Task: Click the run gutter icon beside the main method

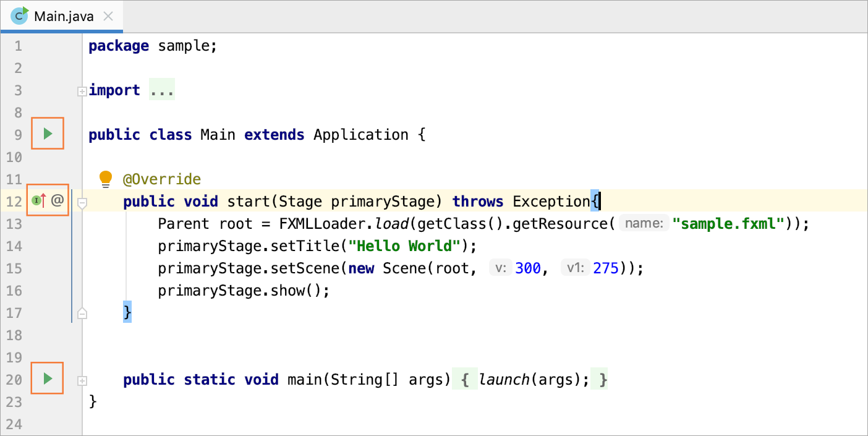Action: point(48,378)
